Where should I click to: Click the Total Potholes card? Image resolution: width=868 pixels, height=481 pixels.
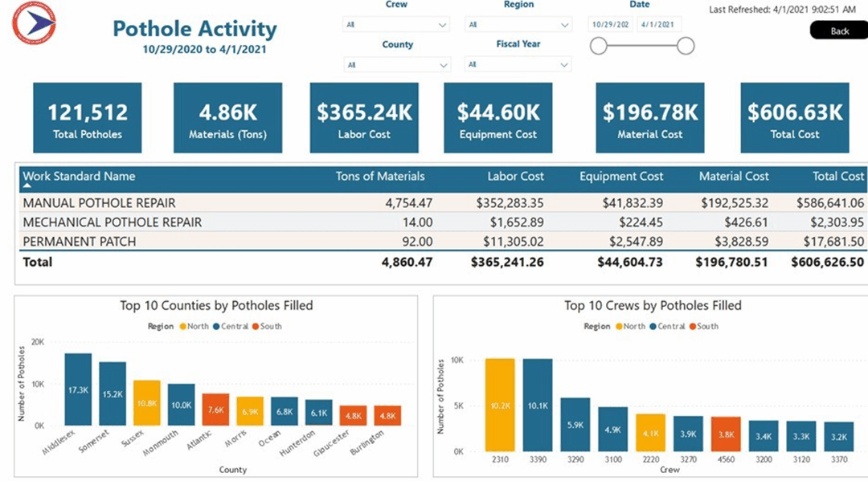click(88, 118)
